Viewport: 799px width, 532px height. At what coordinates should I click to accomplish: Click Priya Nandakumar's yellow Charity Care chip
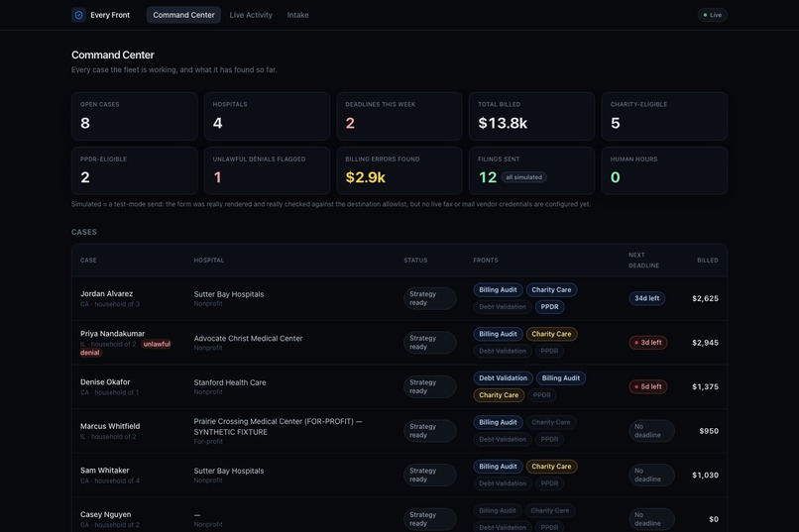tap(551, 334)
